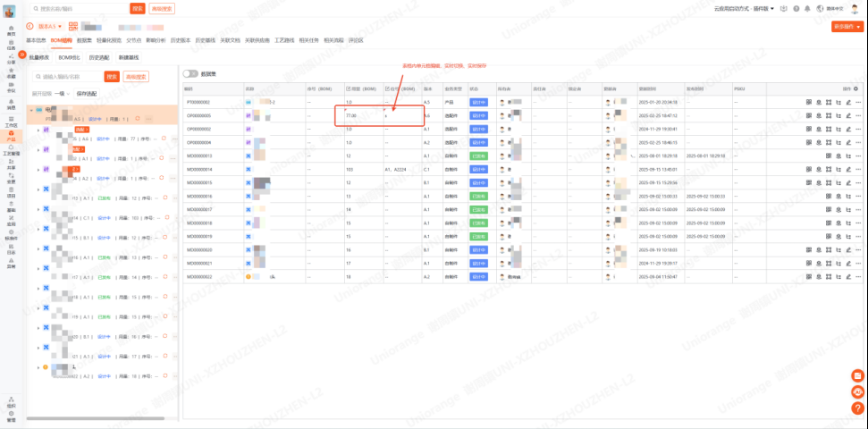The image size is (868, 429).
Task: Toggle the 数据集 switch above the table
Action: tap(190, 73)
